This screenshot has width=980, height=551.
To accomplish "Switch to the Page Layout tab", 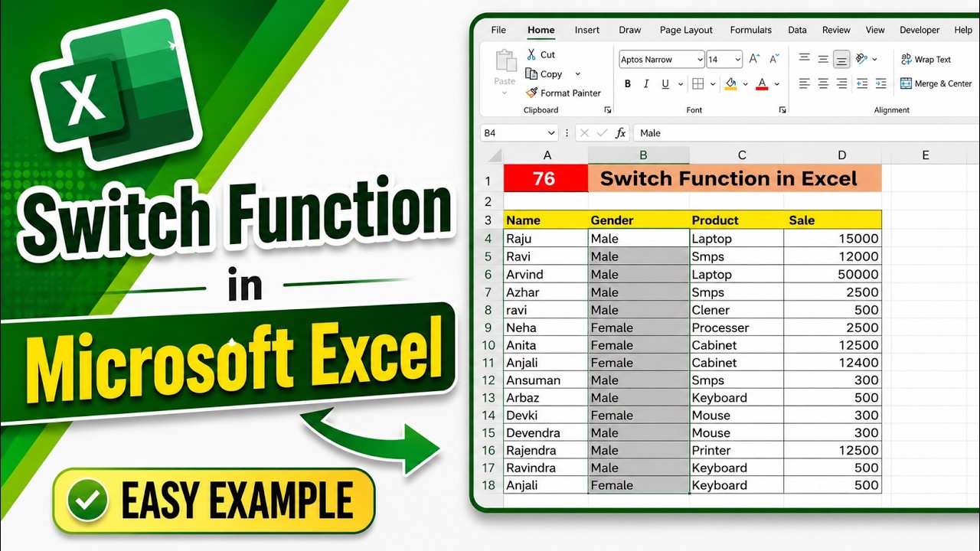I will 686,30.
